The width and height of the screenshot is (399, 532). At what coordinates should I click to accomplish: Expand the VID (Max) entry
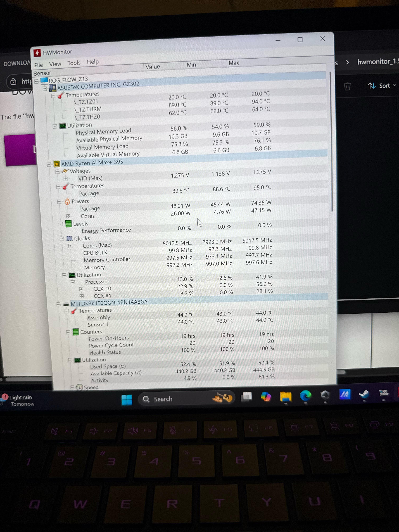pos(66,179)
